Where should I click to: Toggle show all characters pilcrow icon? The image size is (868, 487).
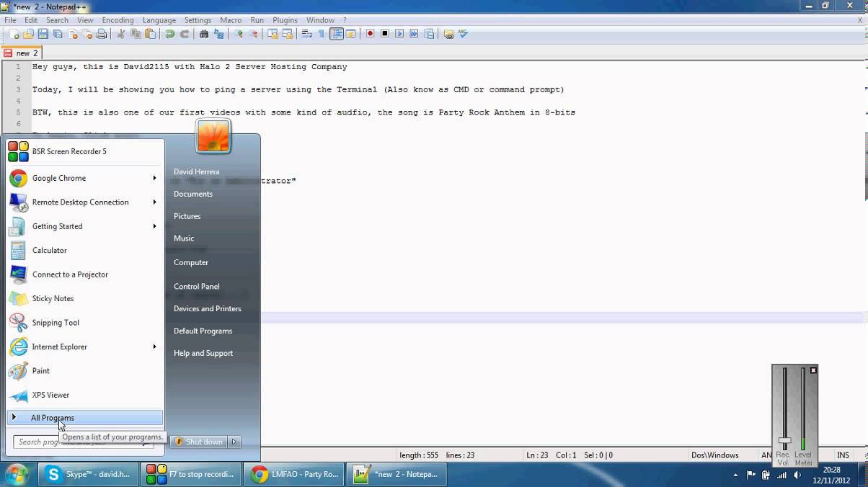pos(322,34)
